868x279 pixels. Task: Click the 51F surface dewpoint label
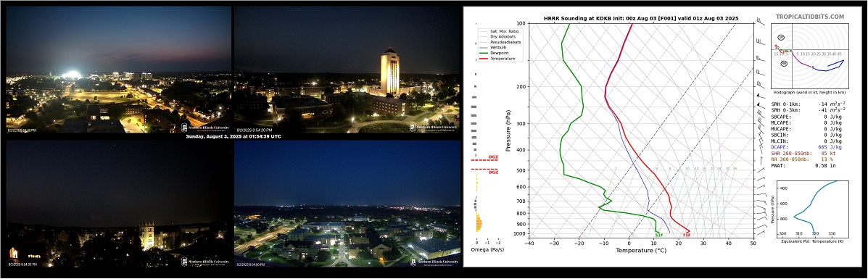(x=658, y=235)
